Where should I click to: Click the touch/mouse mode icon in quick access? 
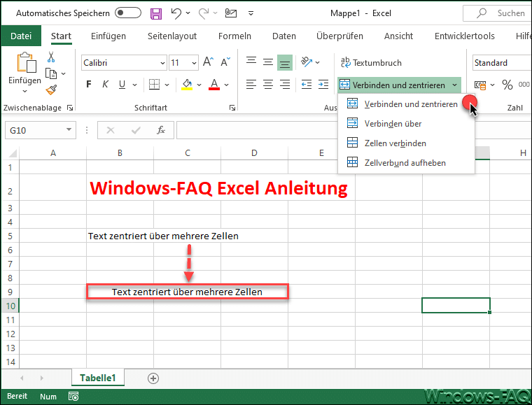pos(231,13)
